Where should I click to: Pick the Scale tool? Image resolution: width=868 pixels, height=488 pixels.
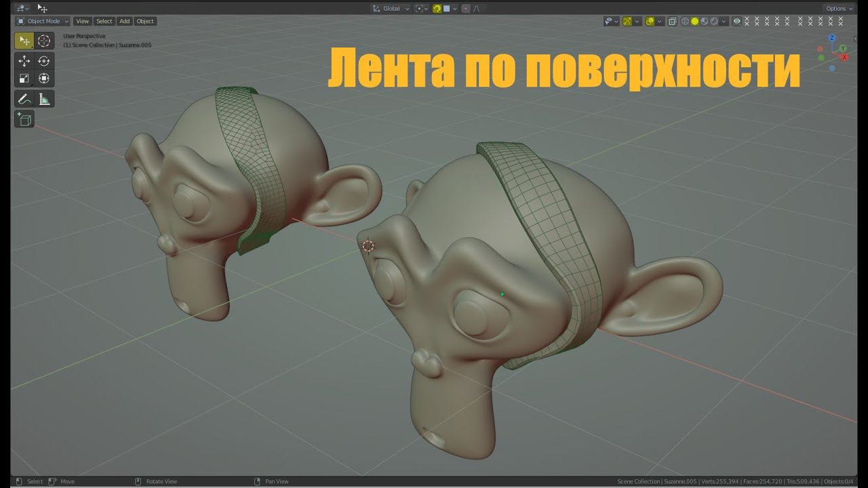[x=24, y=79]
